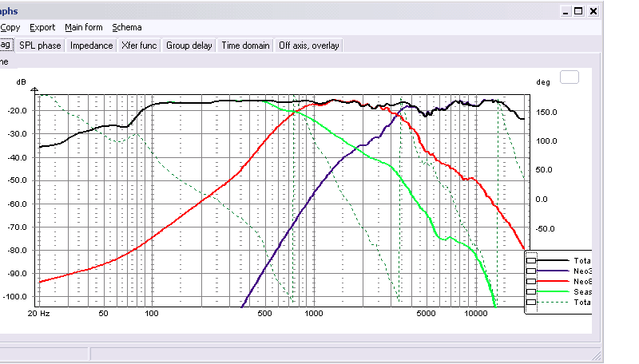Open the Group delay tab
This screenshot has height=364, width=639.
click(x=189, y=45)
